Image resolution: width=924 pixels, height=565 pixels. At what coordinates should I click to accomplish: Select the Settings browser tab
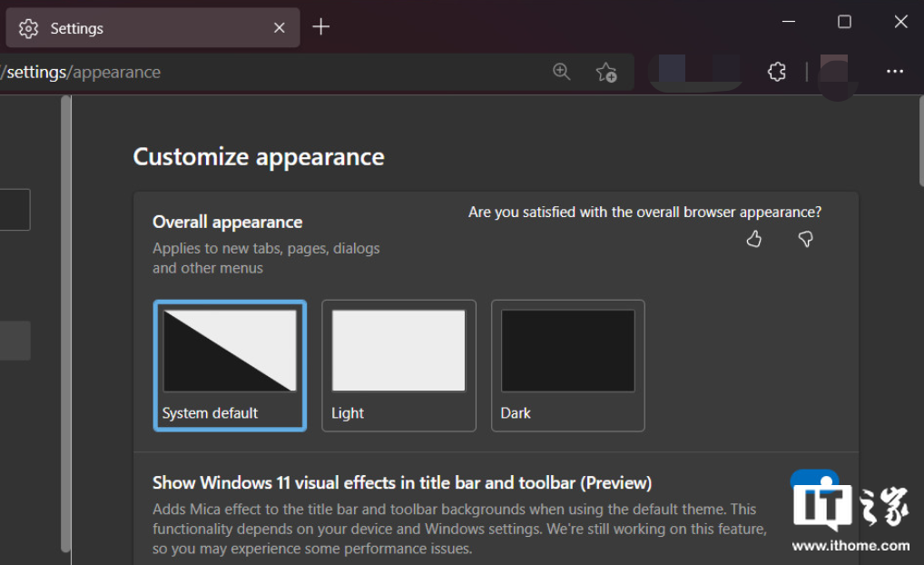pos(152,28)
